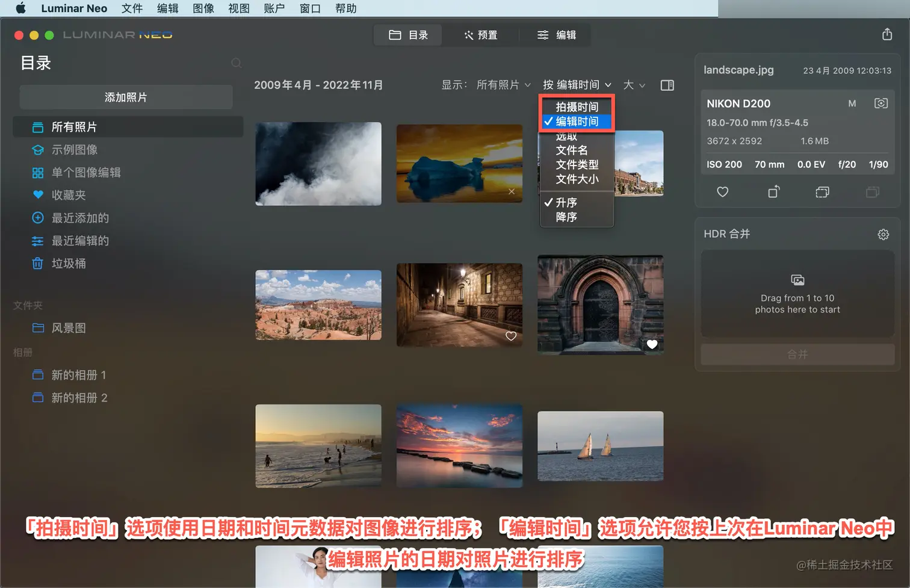Open the 帮助 menu in menu bar
910x588 pixels.
click(345, 8)
